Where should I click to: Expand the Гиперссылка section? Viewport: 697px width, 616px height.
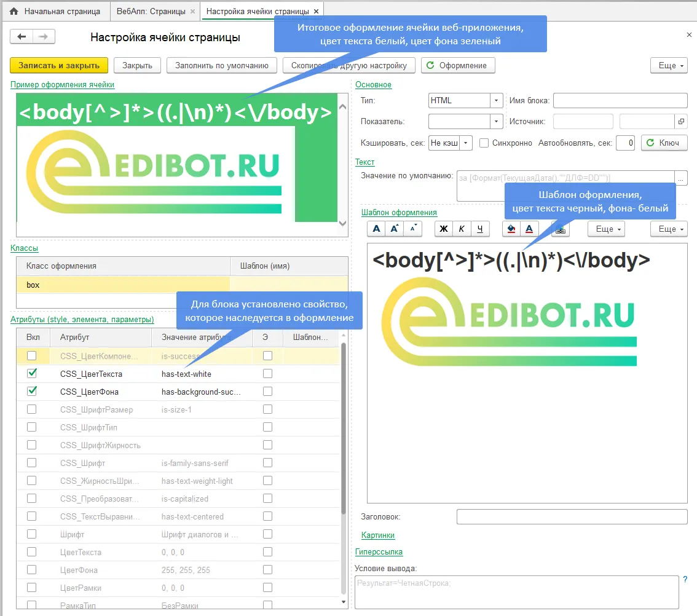pos(379,552)
